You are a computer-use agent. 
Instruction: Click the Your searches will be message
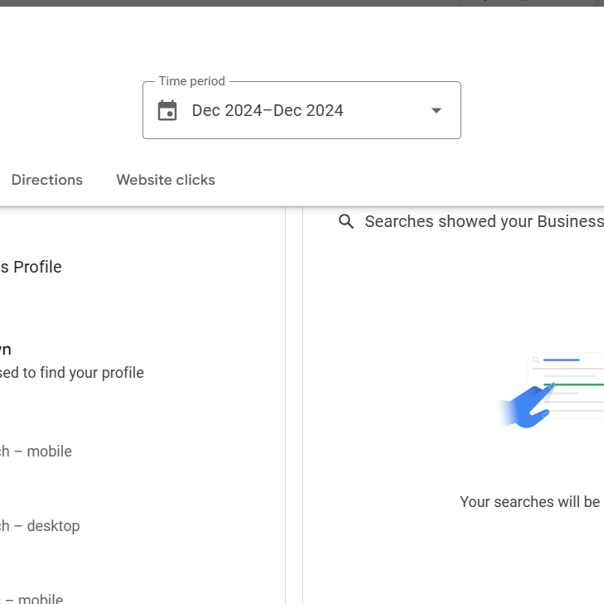(x=532, y=502)
